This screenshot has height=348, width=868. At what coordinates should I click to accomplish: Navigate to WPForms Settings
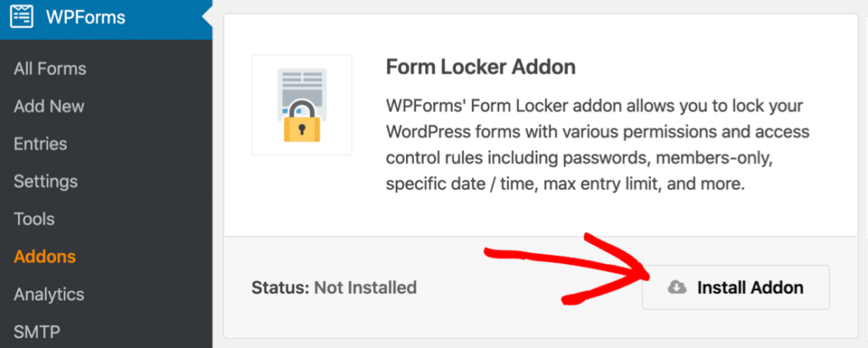46,181
